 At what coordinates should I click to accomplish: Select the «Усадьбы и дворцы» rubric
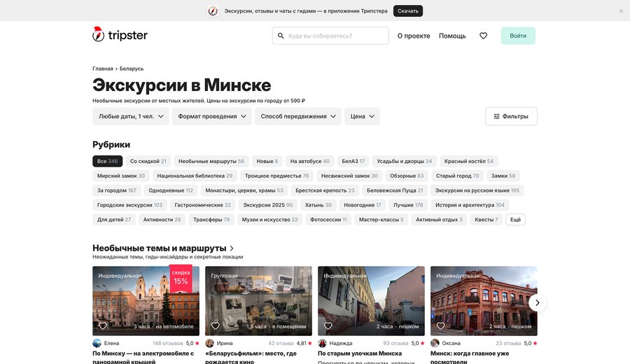(404, 161)
